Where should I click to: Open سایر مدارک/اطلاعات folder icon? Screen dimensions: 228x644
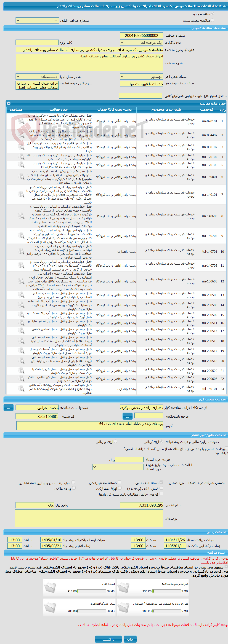coord(50,608)
